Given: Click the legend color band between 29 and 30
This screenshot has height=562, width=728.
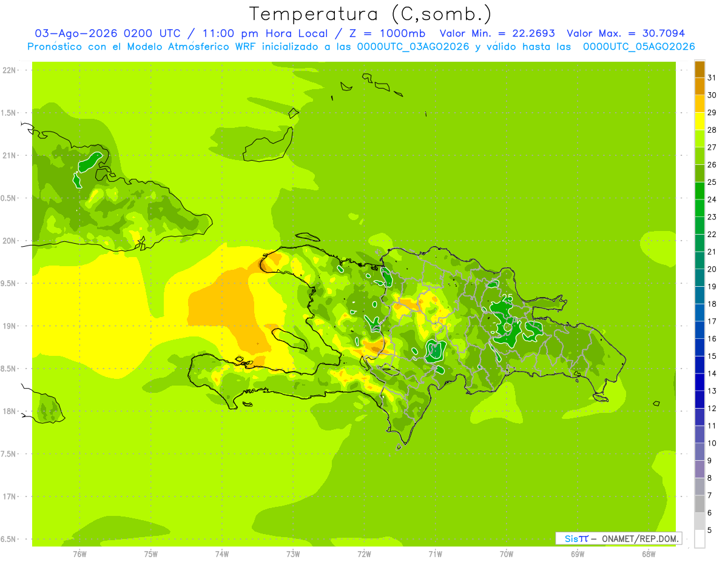Looking at the screenshot, I should pos(699,104).
